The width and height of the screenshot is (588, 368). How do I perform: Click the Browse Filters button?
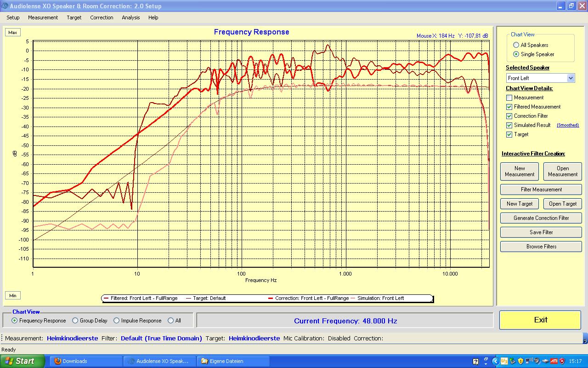click(541, 247)
